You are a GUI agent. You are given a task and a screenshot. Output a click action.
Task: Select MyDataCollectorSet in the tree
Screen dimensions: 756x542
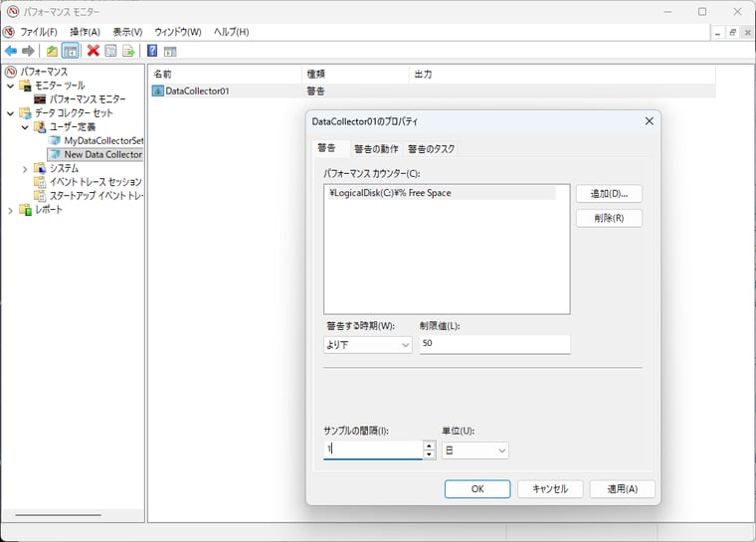click(103, 140)
